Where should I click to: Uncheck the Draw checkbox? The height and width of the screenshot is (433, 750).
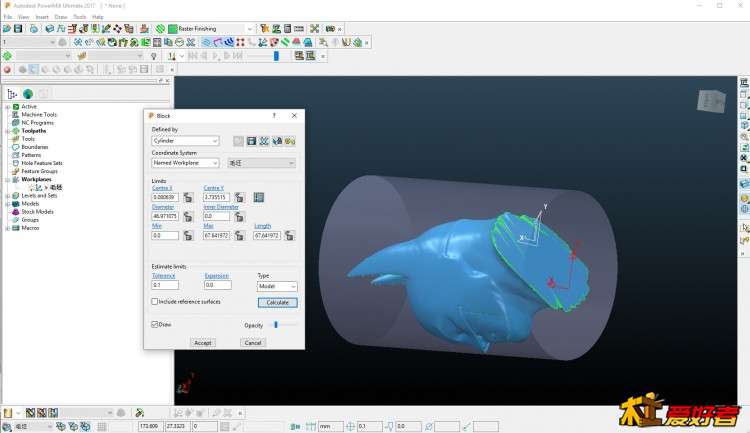[154, 324]
